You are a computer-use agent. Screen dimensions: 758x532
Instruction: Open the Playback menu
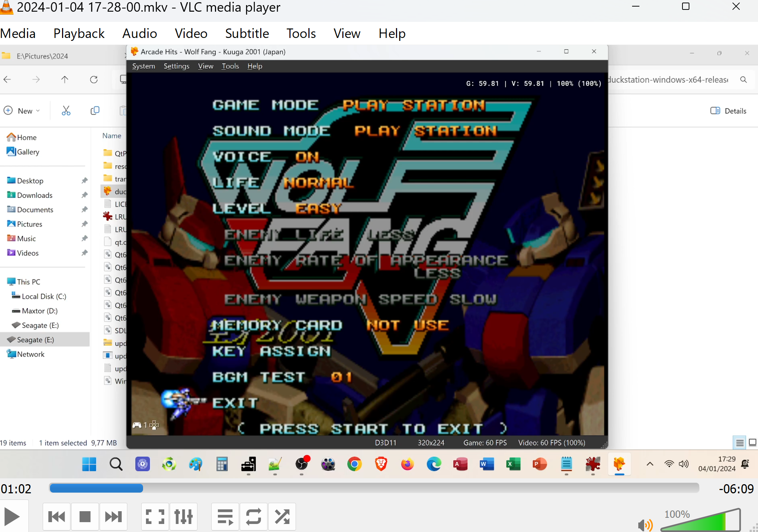click(x=79, y=33)
